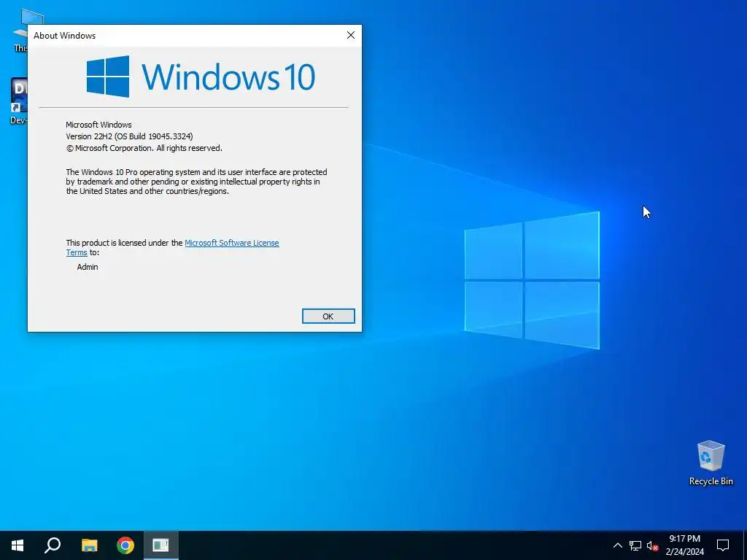This screenshot has height=560, width=747.
Task: Open the Start menu
Action: (x=18, y=545)
